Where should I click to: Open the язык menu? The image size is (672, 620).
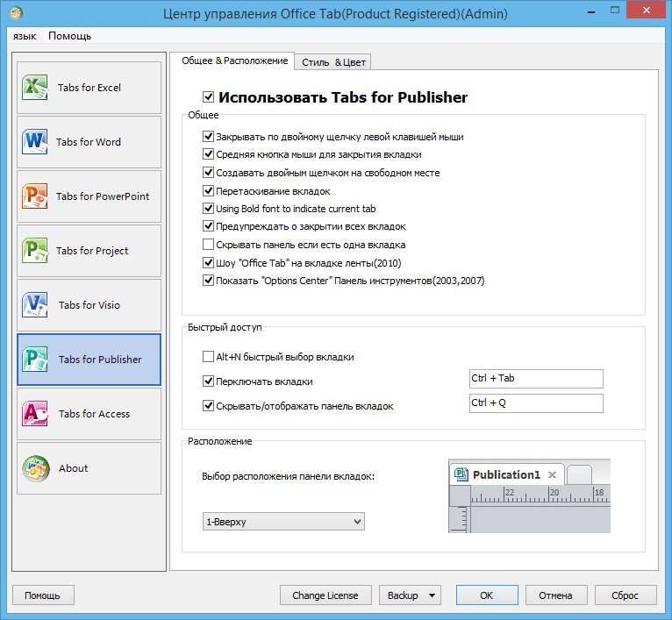click(25, 36)
